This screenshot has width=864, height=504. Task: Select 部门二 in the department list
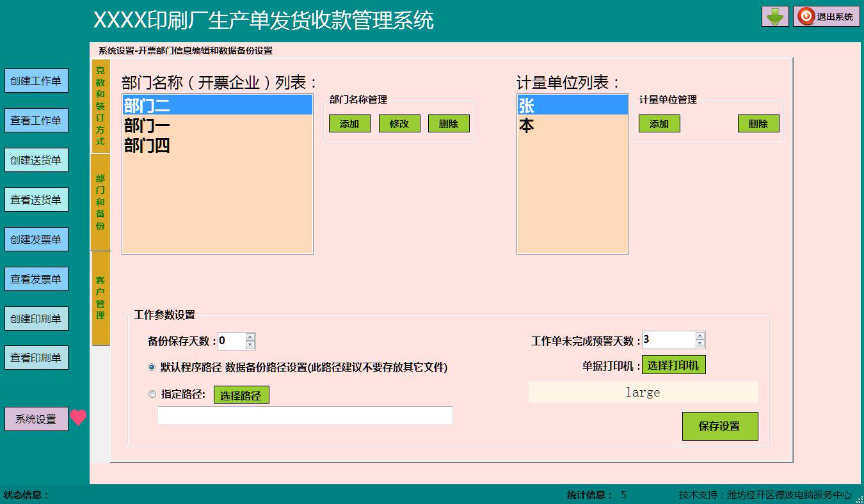217,106
